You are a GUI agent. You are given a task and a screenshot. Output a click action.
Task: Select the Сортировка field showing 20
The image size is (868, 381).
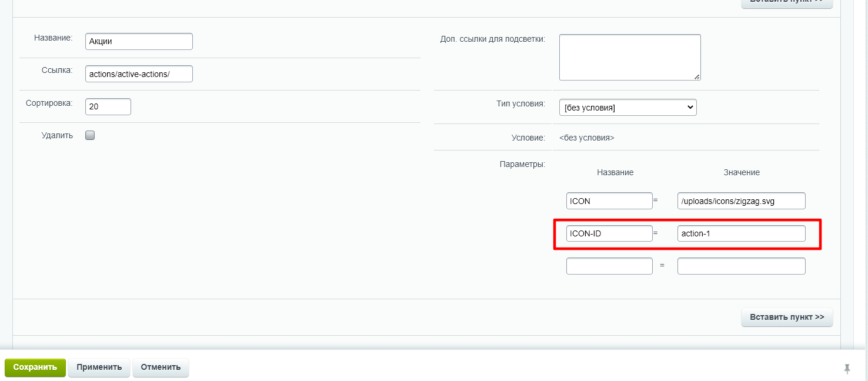click(x=108, y=107)
